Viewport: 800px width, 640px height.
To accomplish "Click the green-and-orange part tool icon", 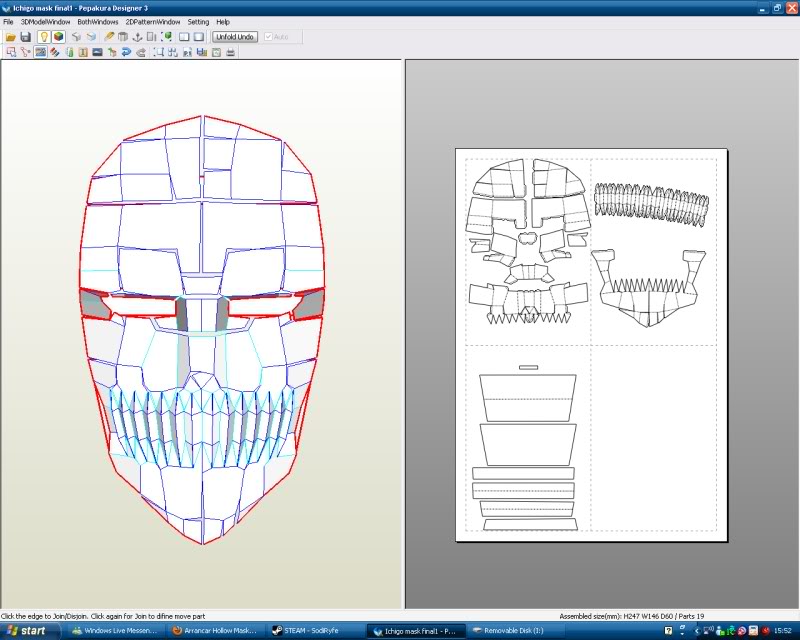I will [112, 52].
